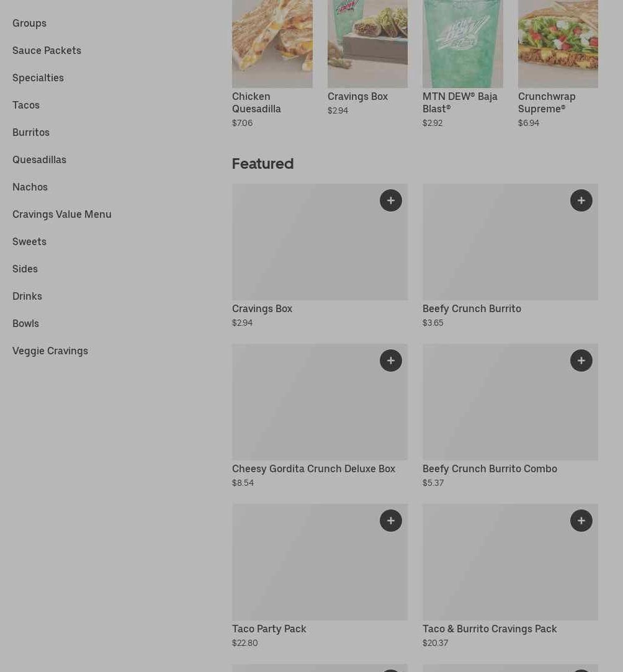
Task: Add Taco Party Pack with plus icon
Action: pyautogui.click(x=390, y=521)
